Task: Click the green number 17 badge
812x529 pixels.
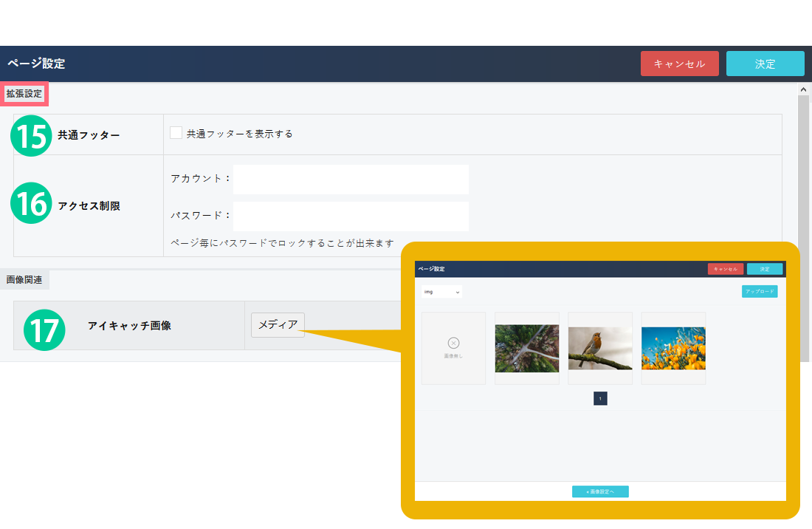Action: click(44, 330)
